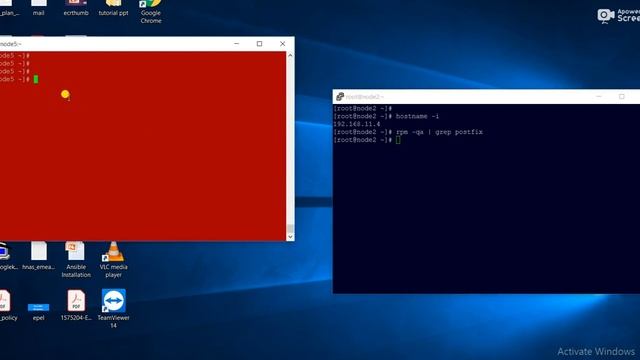Open the Ansible Installation presentation file
The height and width of the screenshot is (360, 640).
coord(76,260)
